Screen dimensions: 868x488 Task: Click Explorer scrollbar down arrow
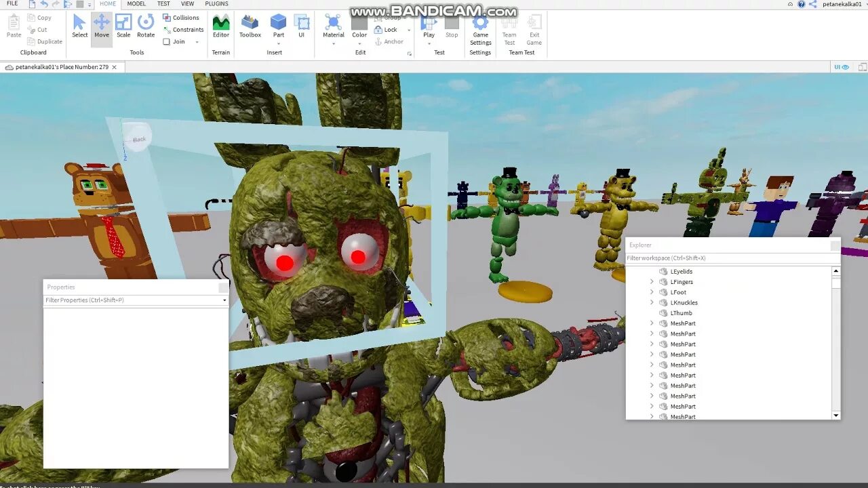point(836,415)
